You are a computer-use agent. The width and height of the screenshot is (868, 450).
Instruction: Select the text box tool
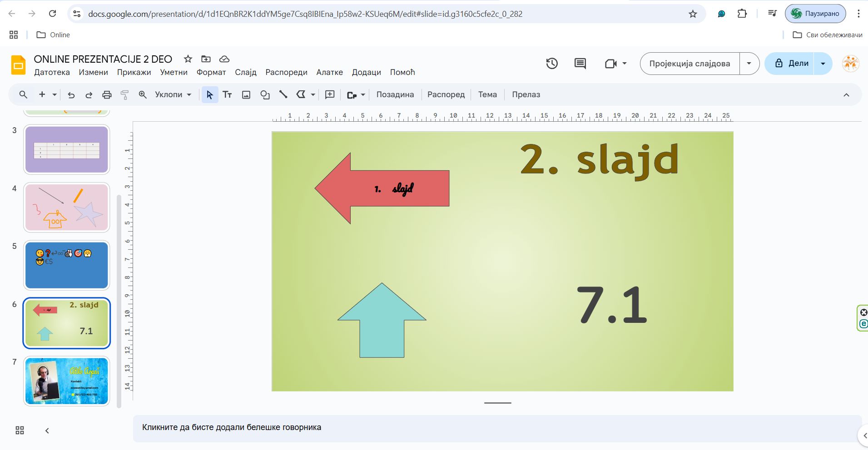(227, 95)
